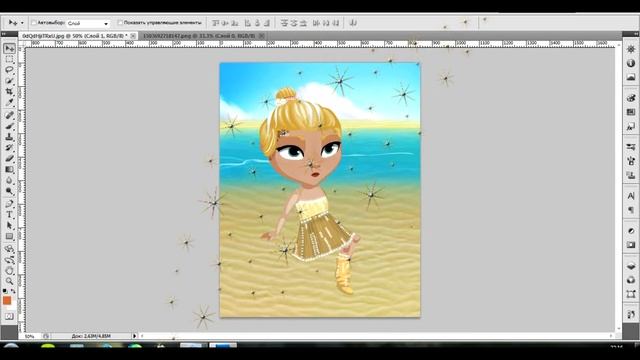Swap foreground and background colors
Viewport: 640px width, 360px height.
click(x=13, y=291)
